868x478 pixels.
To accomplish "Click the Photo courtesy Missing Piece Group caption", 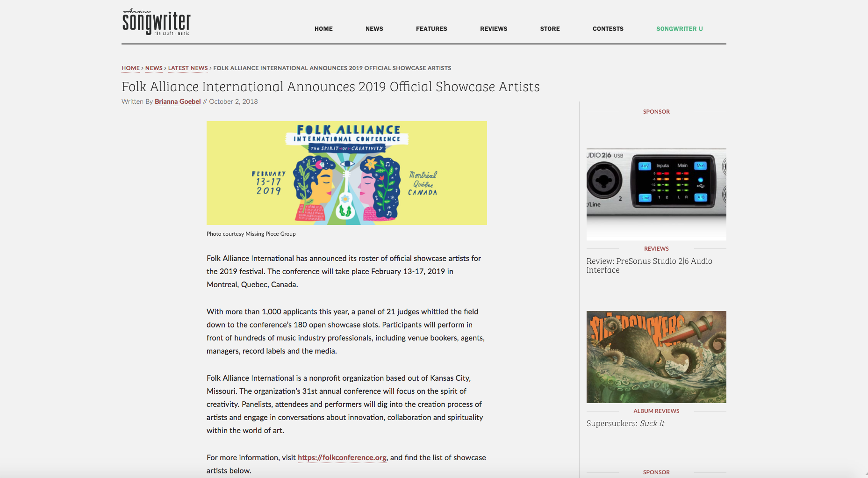I will [x=251, y=234].
